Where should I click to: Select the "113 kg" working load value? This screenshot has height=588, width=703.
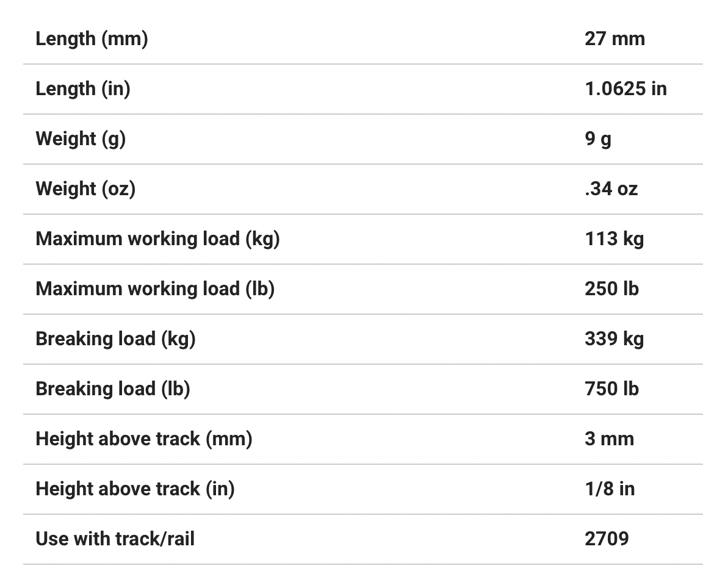[x=614, y=239]
